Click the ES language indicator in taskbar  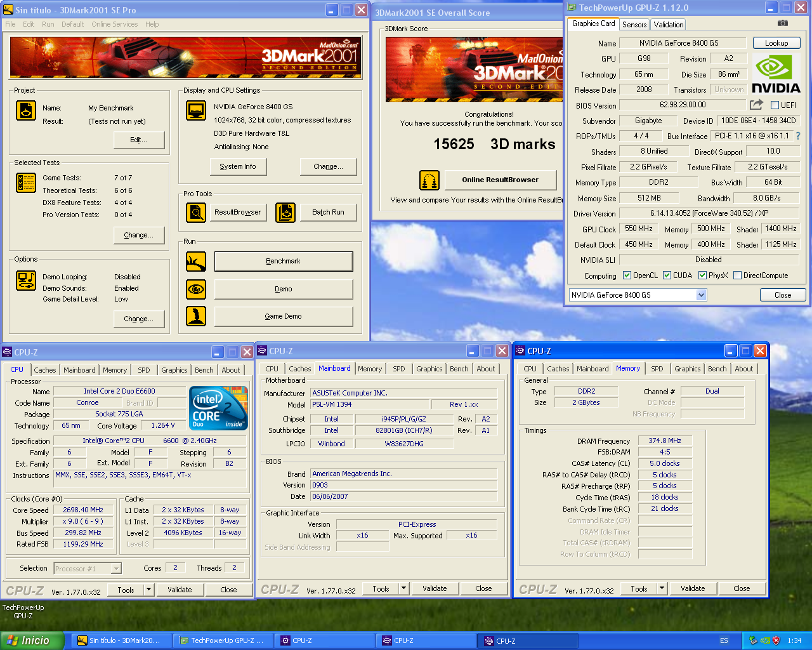coord(724,640)
